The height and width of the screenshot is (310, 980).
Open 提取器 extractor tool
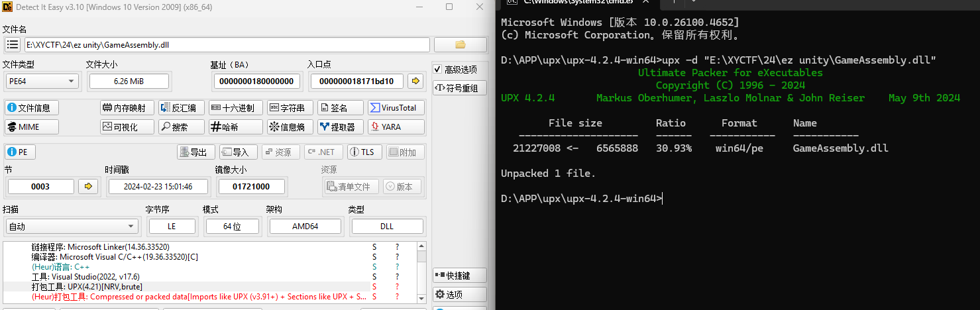(341, 127)
